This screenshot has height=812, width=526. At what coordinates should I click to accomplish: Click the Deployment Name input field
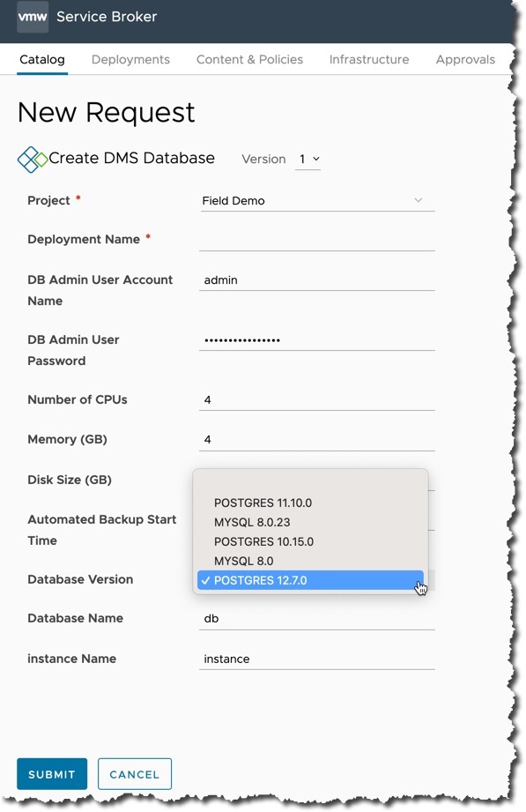pyautogui.click(x=317, y=240)
